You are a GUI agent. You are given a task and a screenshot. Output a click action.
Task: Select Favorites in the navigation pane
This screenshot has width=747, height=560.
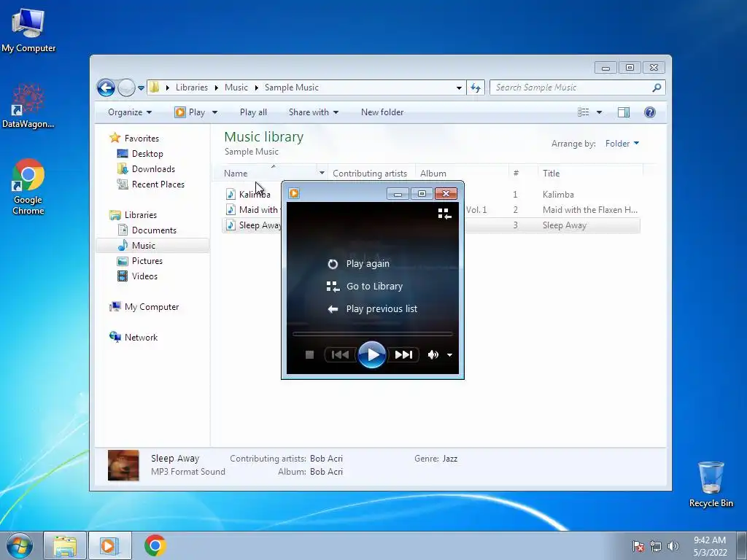pos(134,138)
